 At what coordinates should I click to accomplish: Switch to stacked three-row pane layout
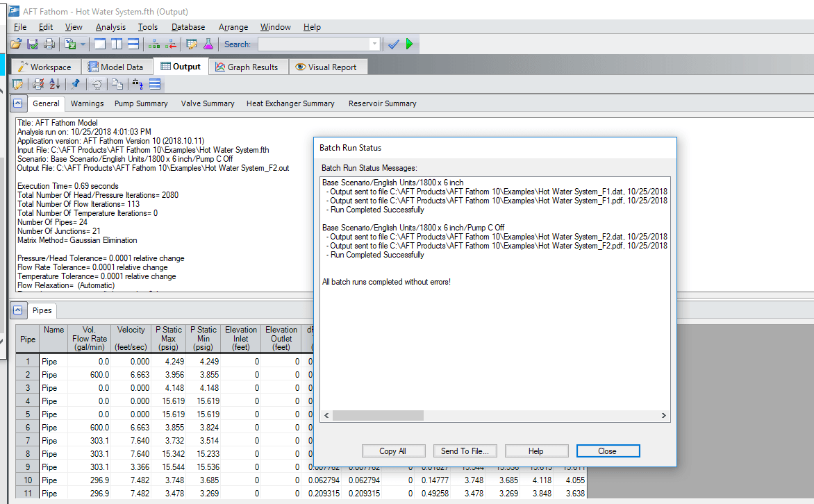(133, 44)
